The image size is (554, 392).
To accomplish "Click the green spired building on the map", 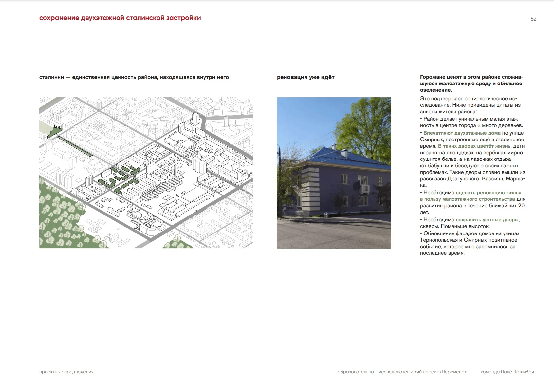I will [x=55, y=132].
